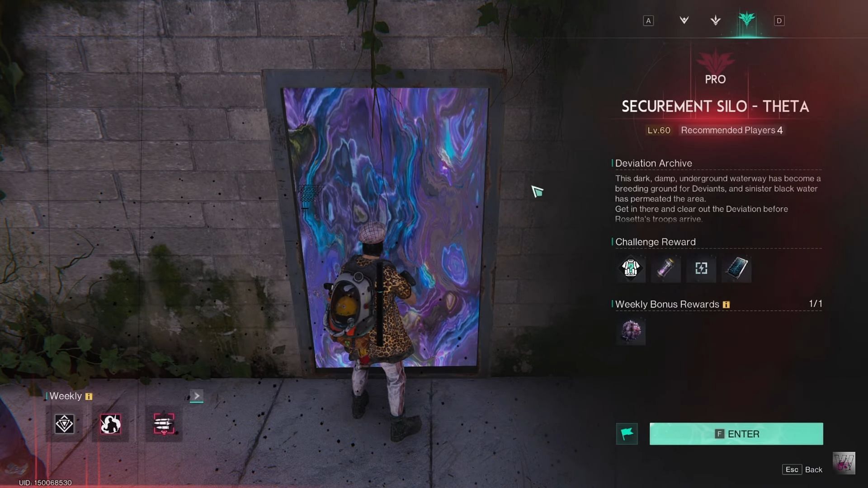This screenshot has width=868, height=488.
Task: Click the notebook challenge reward icon
Action: [x=736, y=268]
